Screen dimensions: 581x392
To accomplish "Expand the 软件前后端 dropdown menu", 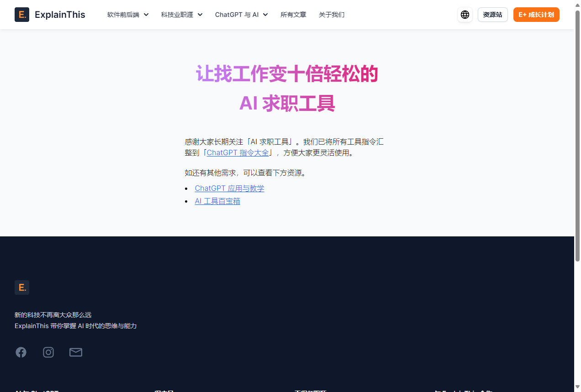I will click(x=128, y=15).
